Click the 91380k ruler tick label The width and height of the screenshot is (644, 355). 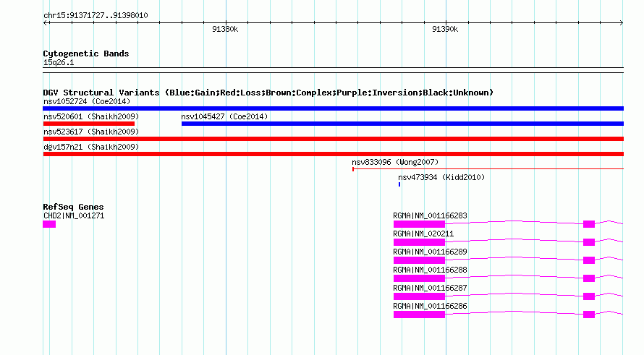tap(224, 29)
